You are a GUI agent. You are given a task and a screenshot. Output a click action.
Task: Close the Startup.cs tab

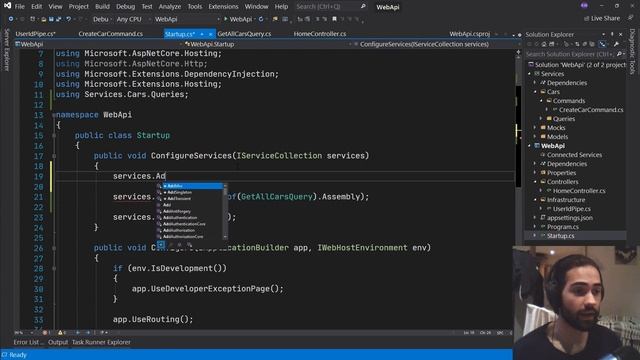211,34
